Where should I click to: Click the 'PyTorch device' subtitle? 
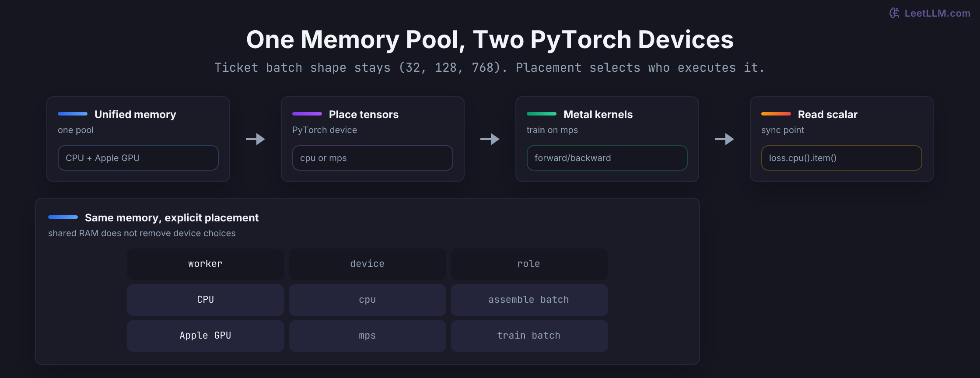(325, 130)
